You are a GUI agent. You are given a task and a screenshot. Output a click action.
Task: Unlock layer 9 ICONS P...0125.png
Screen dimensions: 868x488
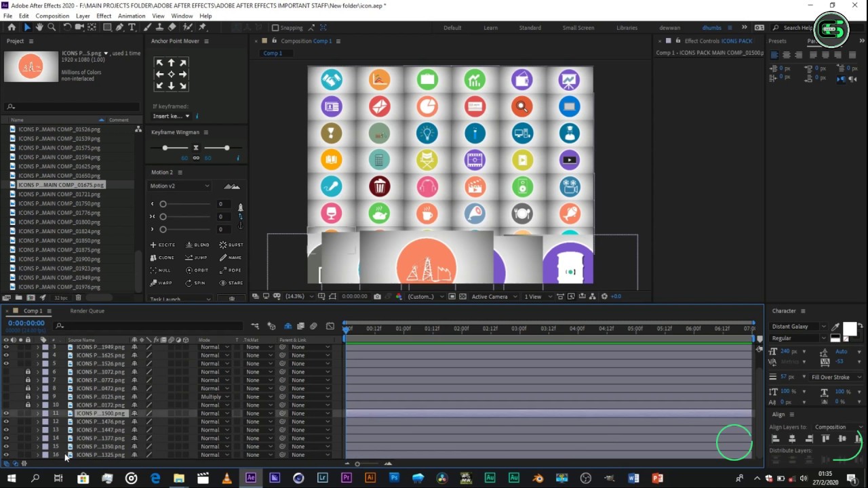[28, 396]
